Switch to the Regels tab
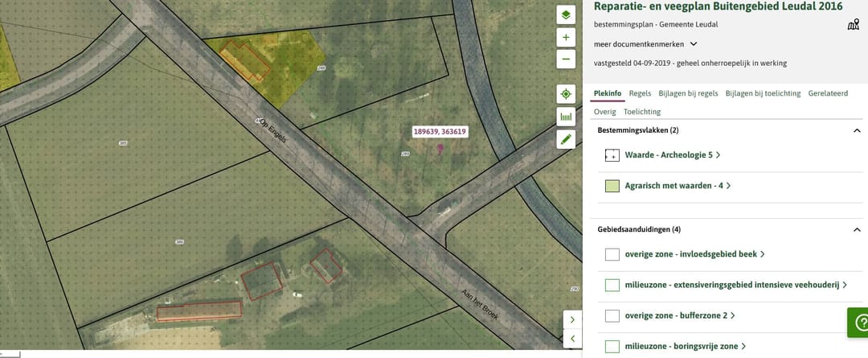This screenshot has height=358, width=868. pos(640,93)
